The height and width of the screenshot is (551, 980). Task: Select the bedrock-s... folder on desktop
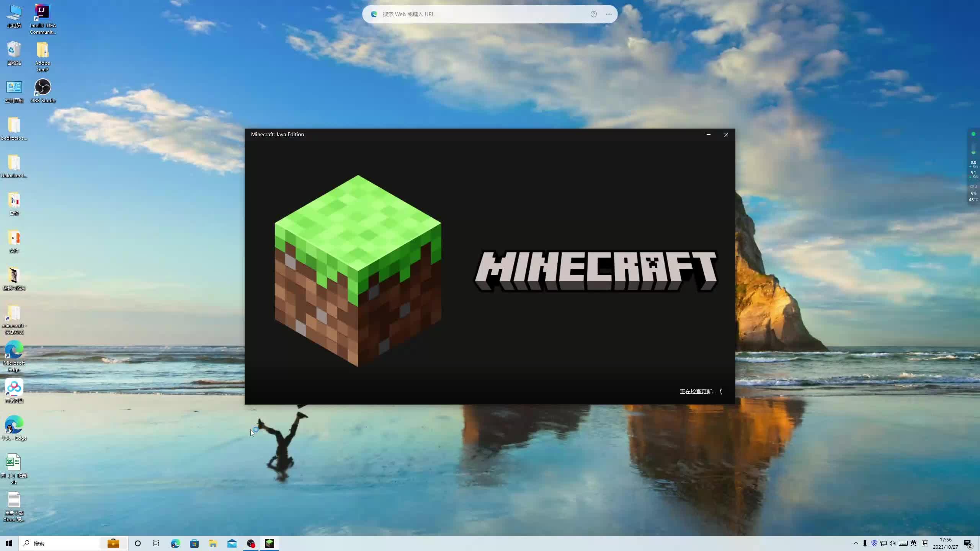(x=14, y=129)
